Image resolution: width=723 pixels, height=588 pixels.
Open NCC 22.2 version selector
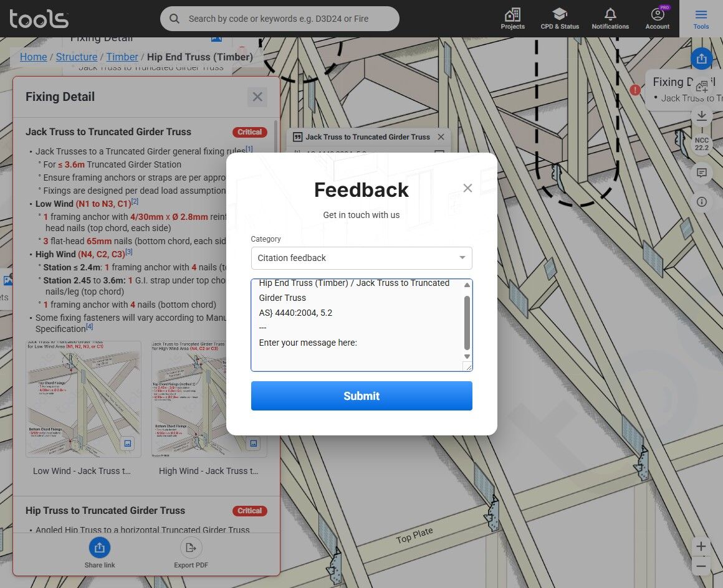[701, 144]
